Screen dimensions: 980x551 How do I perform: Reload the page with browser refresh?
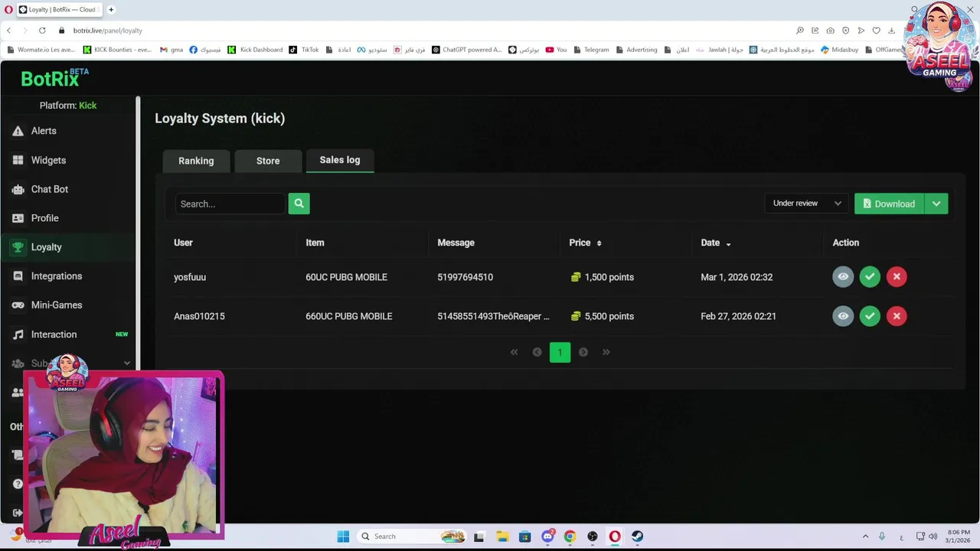[x=41, y=31]
